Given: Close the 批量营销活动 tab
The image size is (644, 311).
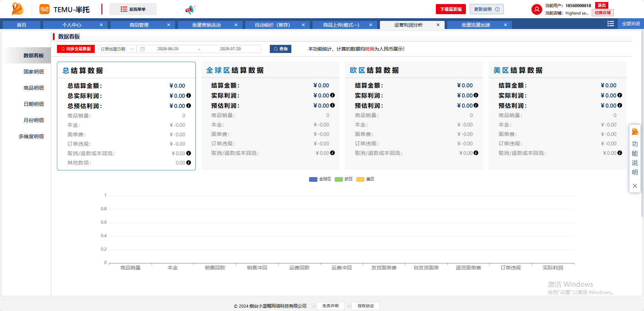Looking at the screenshot, I should [236, 25].
